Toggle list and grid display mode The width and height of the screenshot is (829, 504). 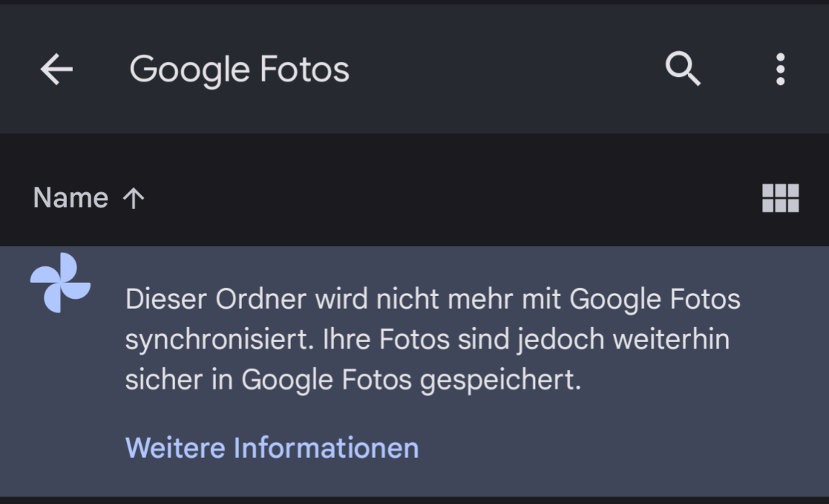coord(780,198)
